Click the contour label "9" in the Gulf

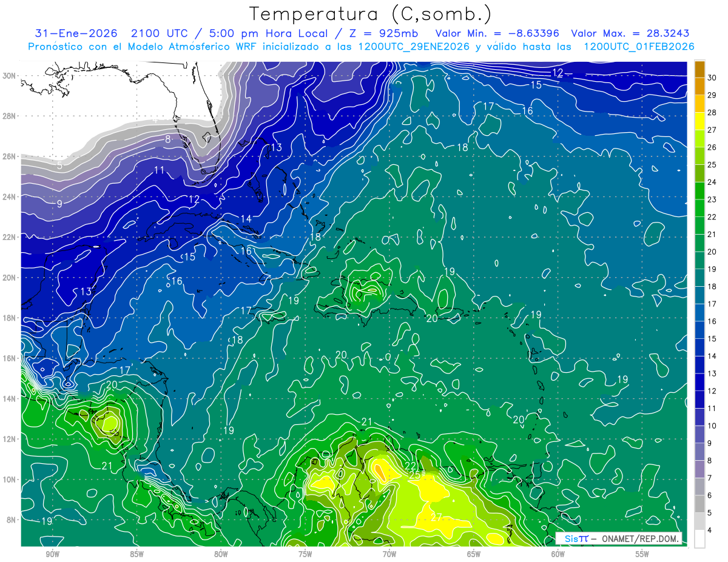(59, 204)
